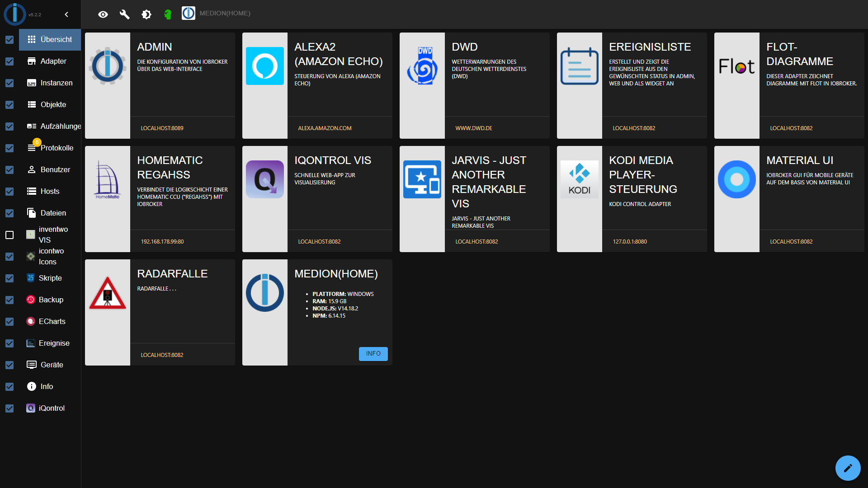
Task: Click the ioBroker logo at top left
Action: pos(14,14)
